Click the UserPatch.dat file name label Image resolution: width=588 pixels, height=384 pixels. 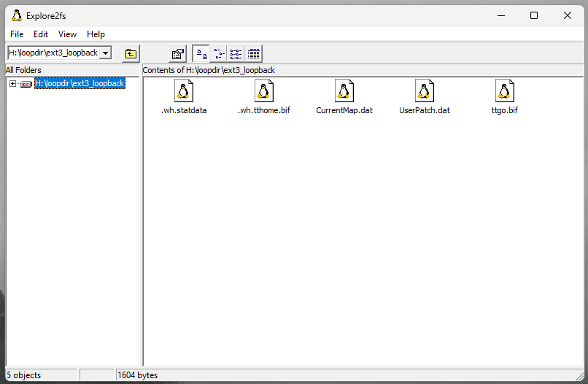coord(425,110)
